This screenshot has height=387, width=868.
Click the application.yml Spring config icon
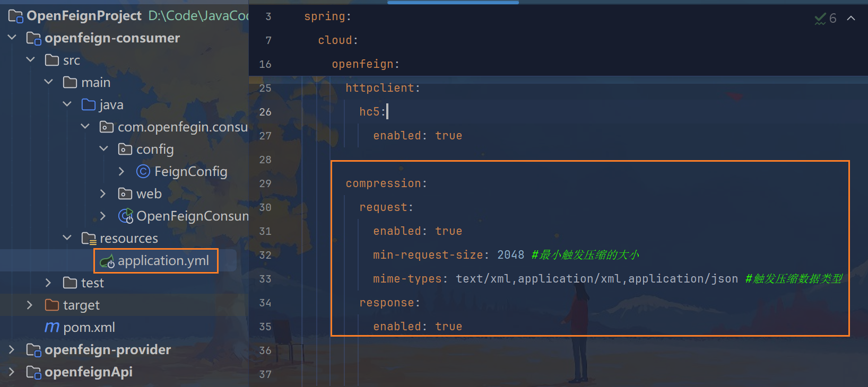pyautogui.click(x=107, y=261)
